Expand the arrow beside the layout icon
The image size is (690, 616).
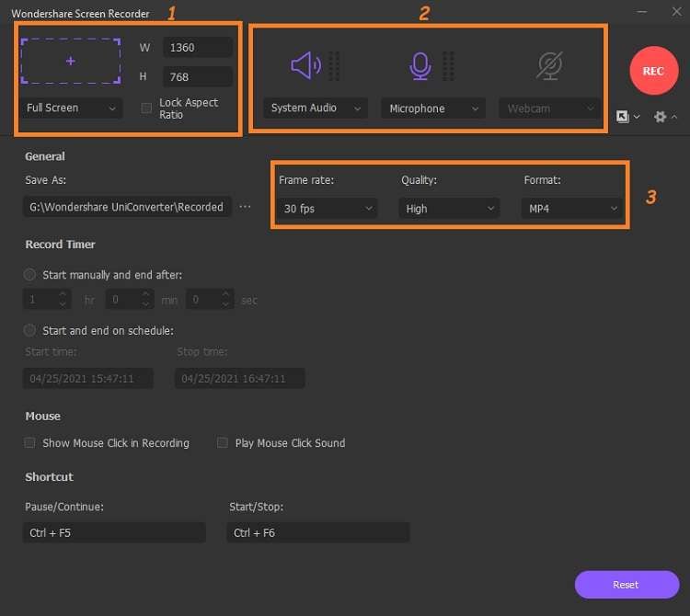[x=637, y=117]
